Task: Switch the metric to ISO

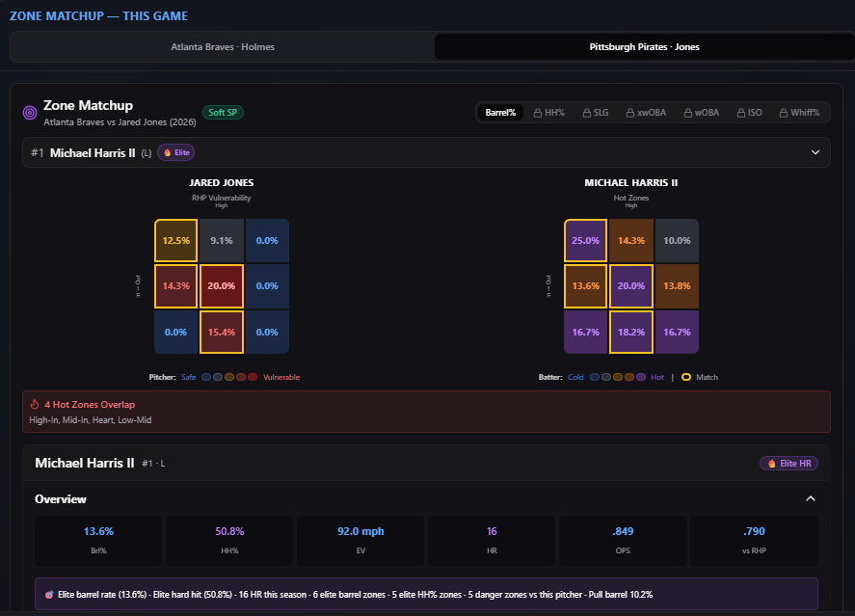Action: pyautogui.click(x=750, y=113)
